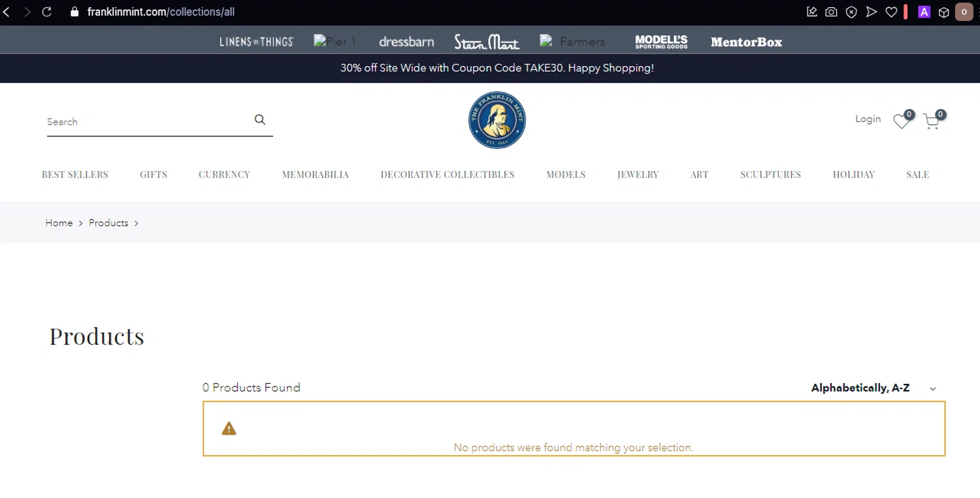The height and width of the screenshot is (498, 980).
Task: Open the Sale menu
Action: pyautogui.click(x=917, y=174)
